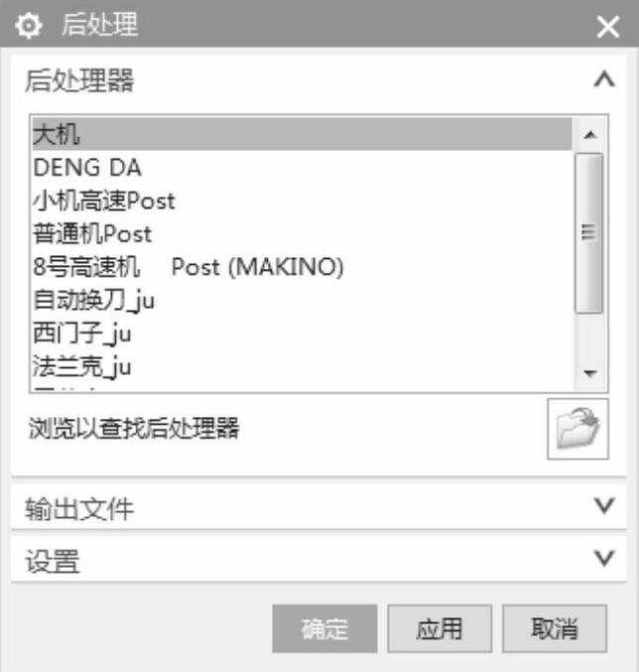This screenshot has height=672, width=639.
Task: Click the 确定 button
Action: point(324,628)
